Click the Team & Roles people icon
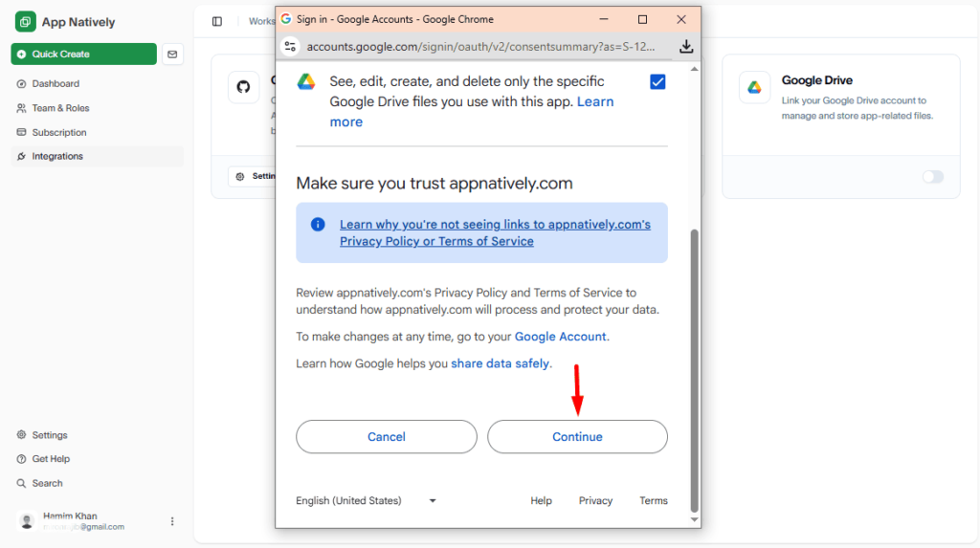This screenshot has width=980, height=548. (x=21, y=108)
